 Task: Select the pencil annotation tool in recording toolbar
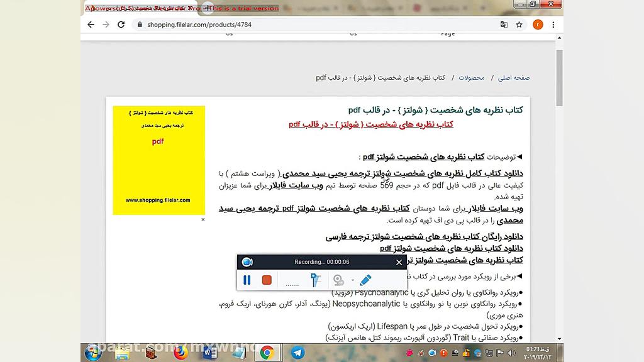(x=365, y=280)
